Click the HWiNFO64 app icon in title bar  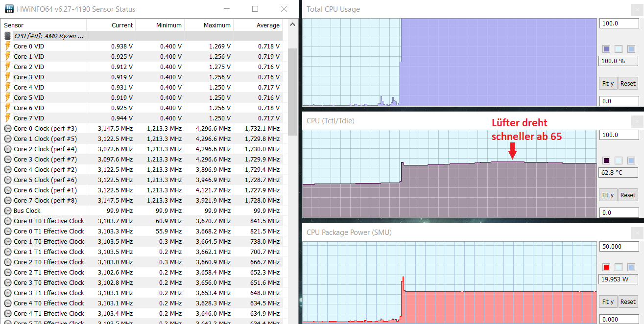pyautogui.click(x=8, y=9)
